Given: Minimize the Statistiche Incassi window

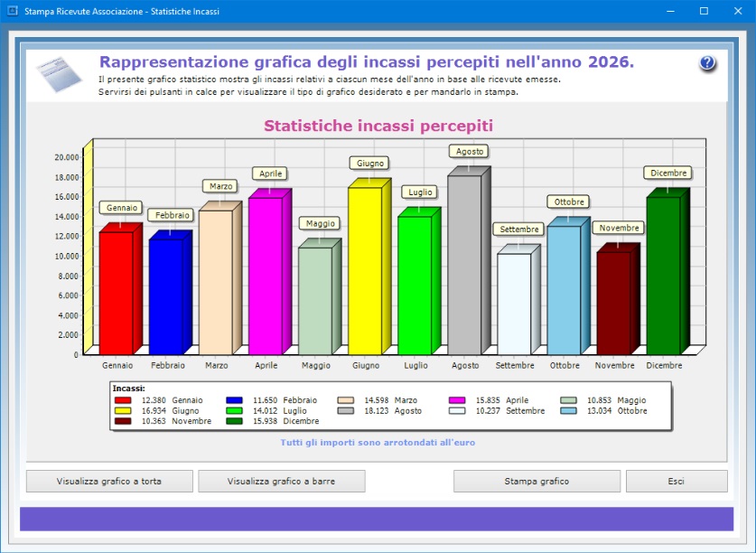Looking at the screenshot, I should (x=671, y=11).
